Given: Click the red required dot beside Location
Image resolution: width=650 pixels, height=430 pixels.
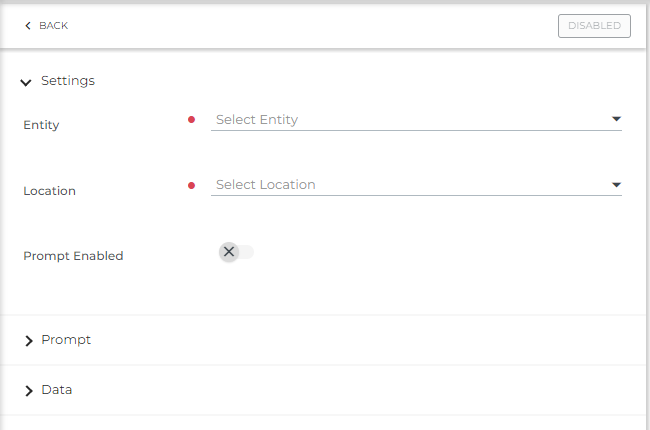Looking at the screenshot, I should [x=192, y=185].
